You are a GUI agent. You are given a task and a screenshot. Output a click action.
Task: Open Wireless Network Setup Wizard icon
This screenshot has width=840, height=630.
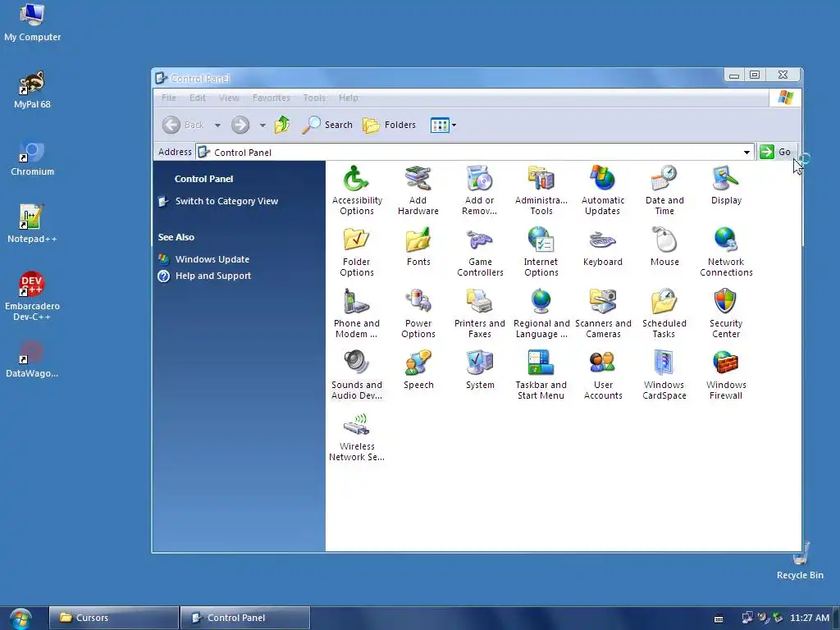357,436
